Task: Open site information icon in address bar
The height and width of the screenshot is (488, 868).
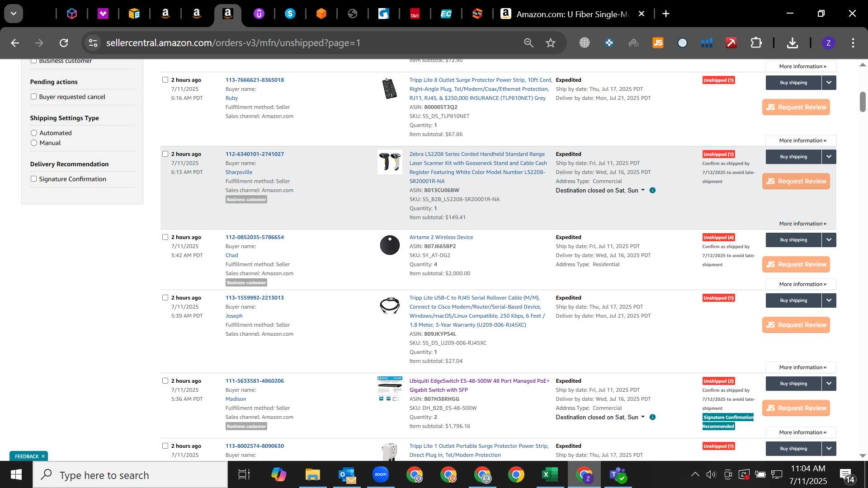Action: click(93, 43)
